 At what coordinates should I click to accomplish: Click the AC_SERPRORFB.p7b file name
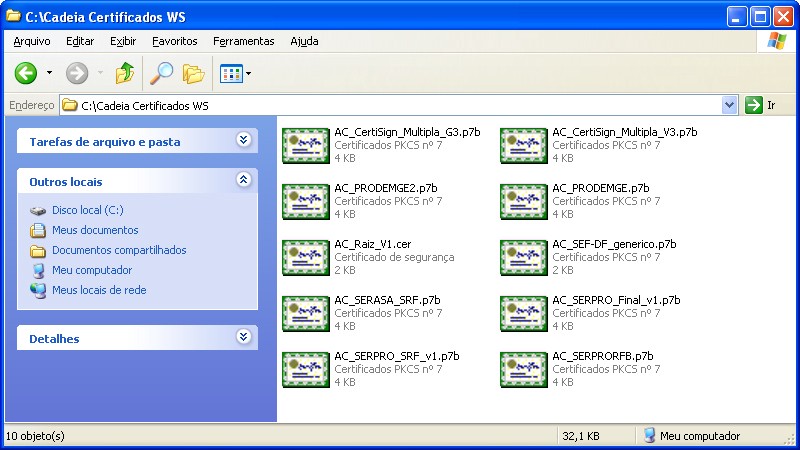point(603,356)
